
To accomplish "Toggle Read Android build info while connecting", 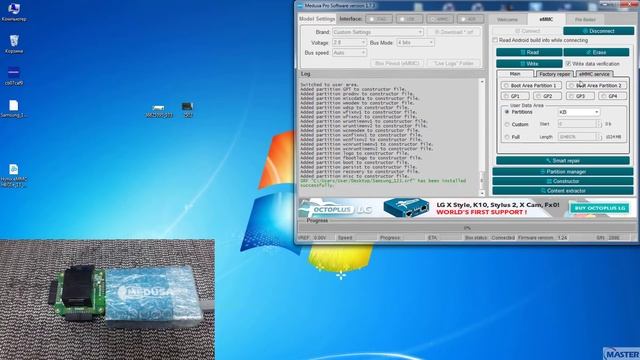I will click(495, 40).
